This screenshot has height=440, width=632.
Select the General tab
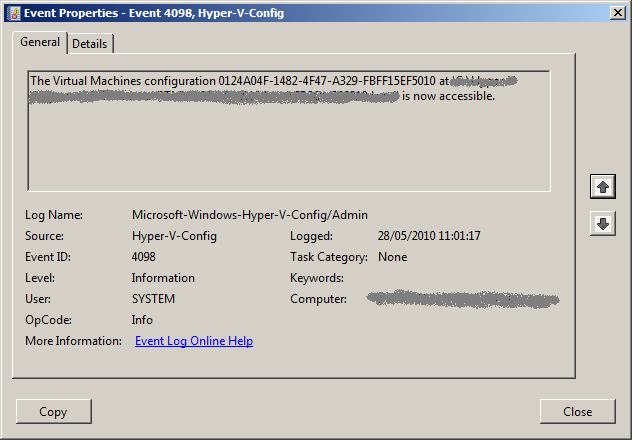41,42
